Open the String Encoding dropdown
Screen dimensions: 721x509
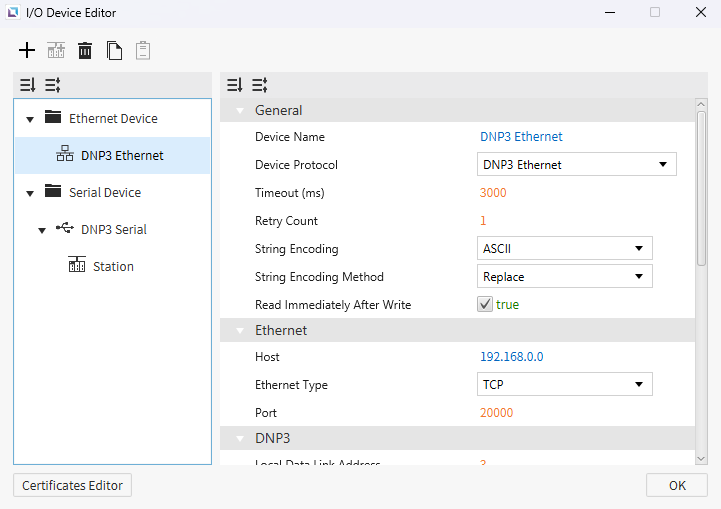tap(564, 249)
